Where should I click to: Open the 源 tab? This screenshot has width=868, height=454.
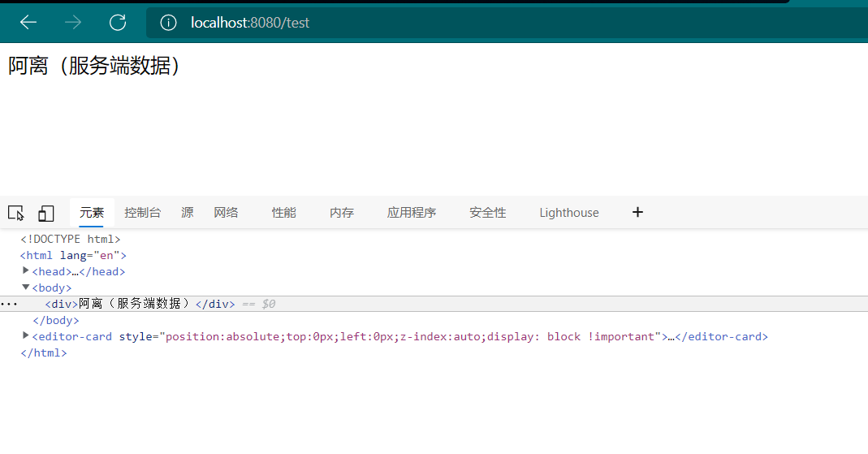point(187,213)
